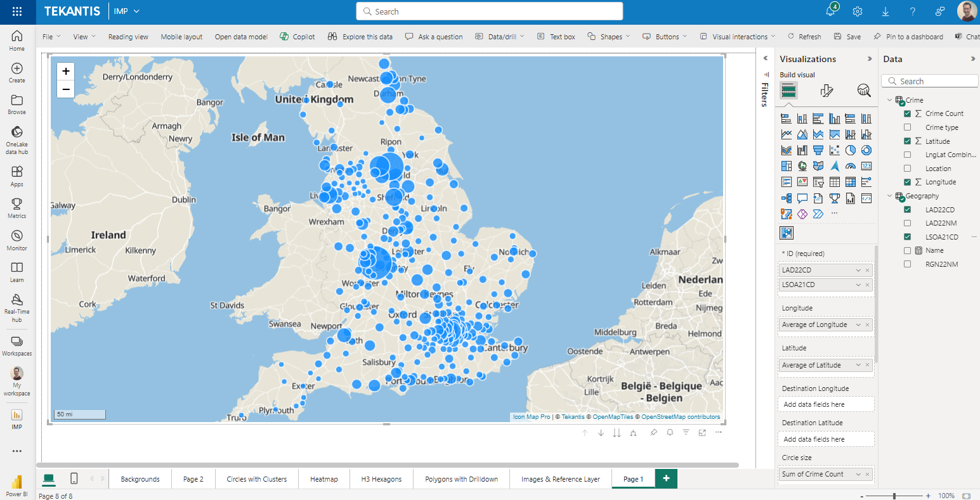Open the Average of Longitude field dropdown

point(858,324)
